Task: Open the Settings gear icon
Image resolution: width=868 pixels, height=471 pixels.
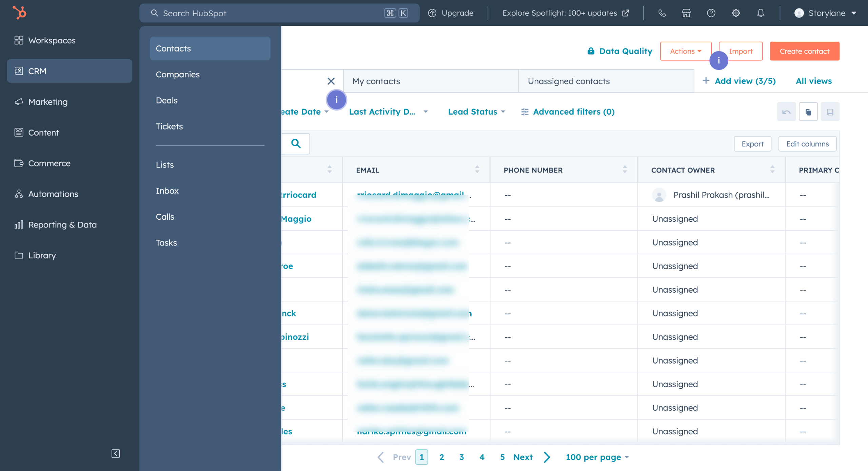Action: [x=736, y=13]
